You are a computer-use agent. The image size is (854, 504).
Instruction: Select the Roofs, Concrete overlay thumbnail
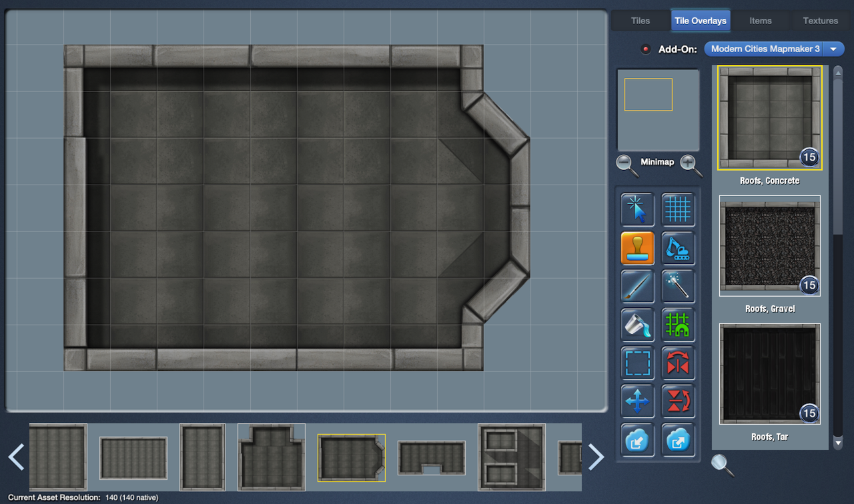click(x=770, y=117)
